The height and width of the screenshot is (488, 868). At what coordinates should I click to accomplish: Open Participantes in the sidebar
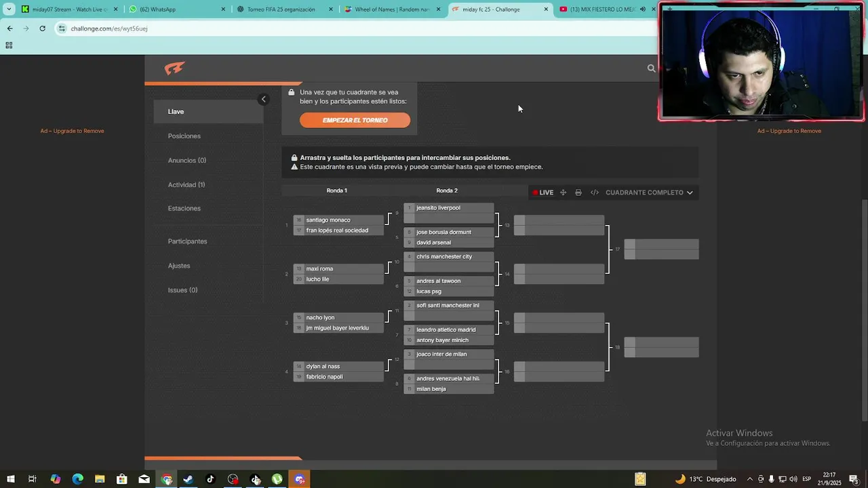pos(188,241)
